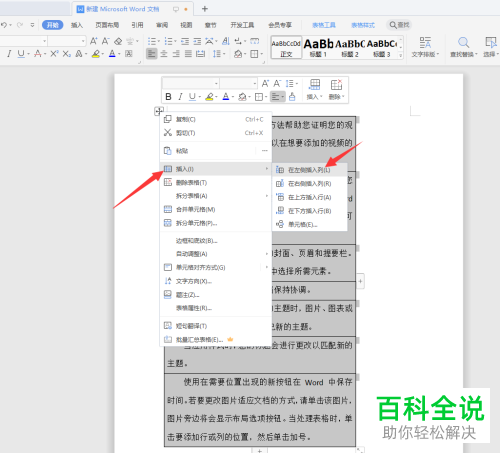Toggle ribbon Center alignment button
Image resolution: width=500 pixels, height=453 pixels.
coord(164,54)
